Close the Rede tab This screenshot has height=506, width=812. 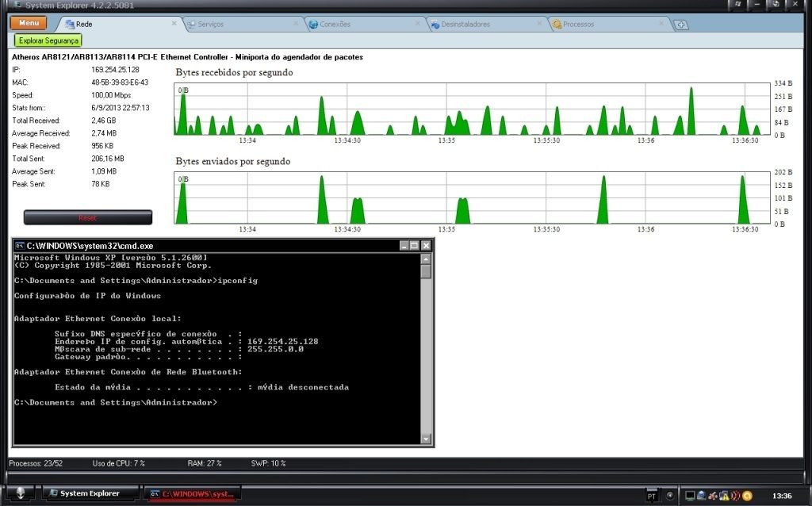(x=174, y=23)
